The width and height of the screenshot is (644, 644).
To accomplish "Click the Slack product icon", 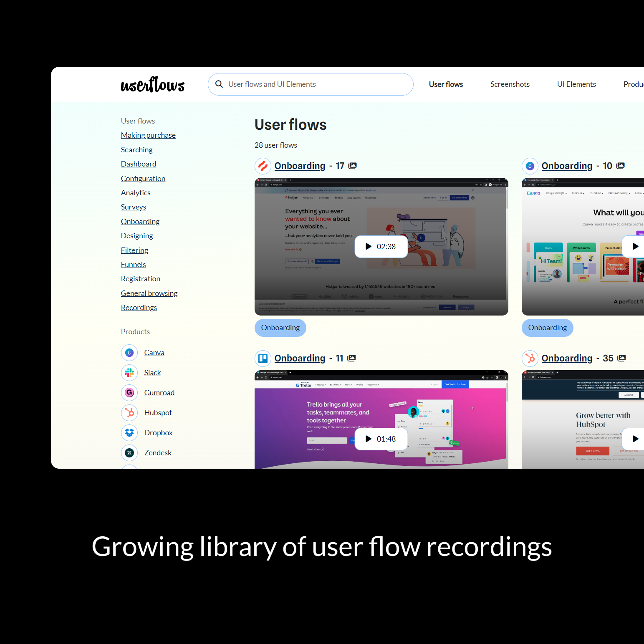I will pyautogui.click(x=129, y=373).
